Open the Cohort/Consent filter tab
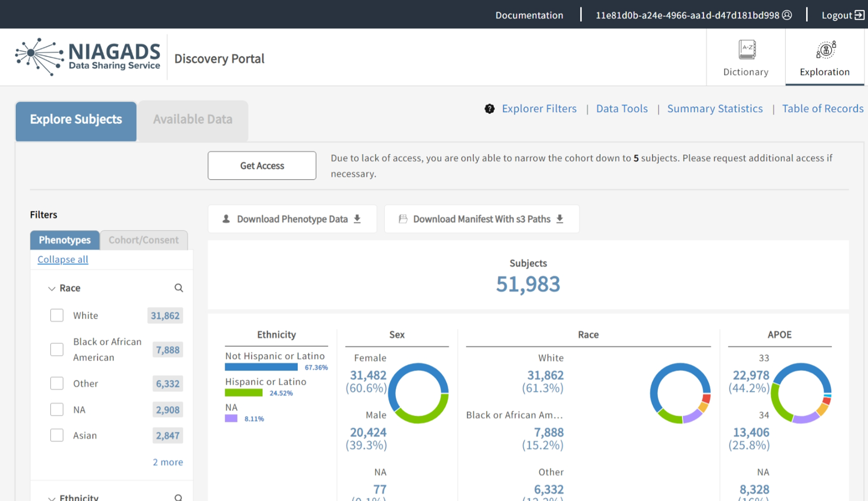 144,240
